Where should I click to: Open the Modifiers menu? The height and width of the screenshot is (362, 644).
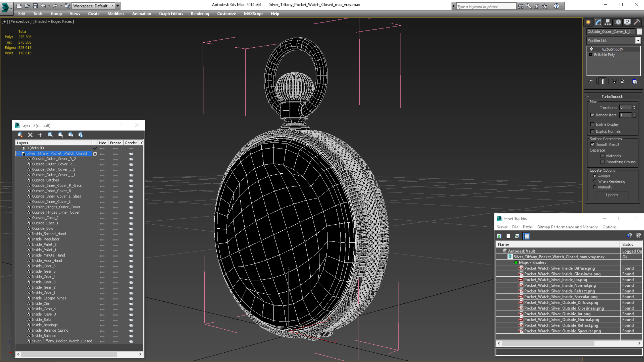116,14
